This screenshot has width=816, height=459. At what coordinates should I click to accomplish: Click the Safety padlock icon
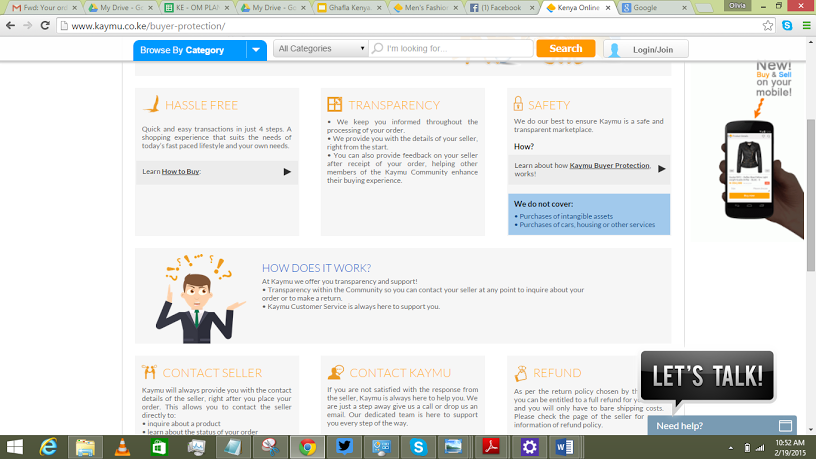click(518, 104)
